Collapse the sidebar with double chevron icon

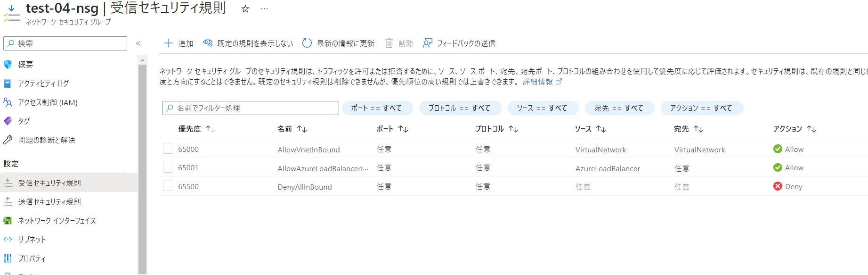pos(138,43)
